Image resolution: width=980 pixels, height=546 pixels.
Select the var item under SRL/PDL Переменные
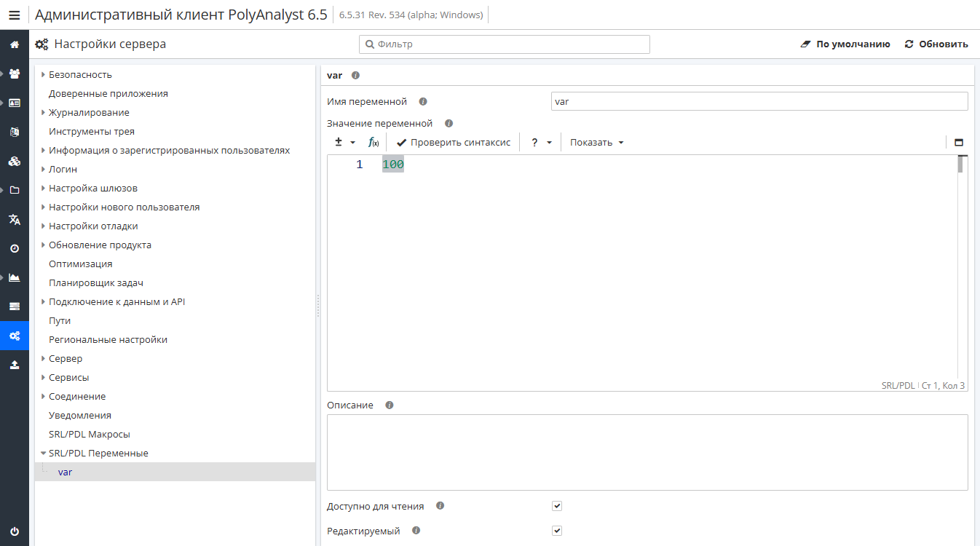click(x=66, y=472)
